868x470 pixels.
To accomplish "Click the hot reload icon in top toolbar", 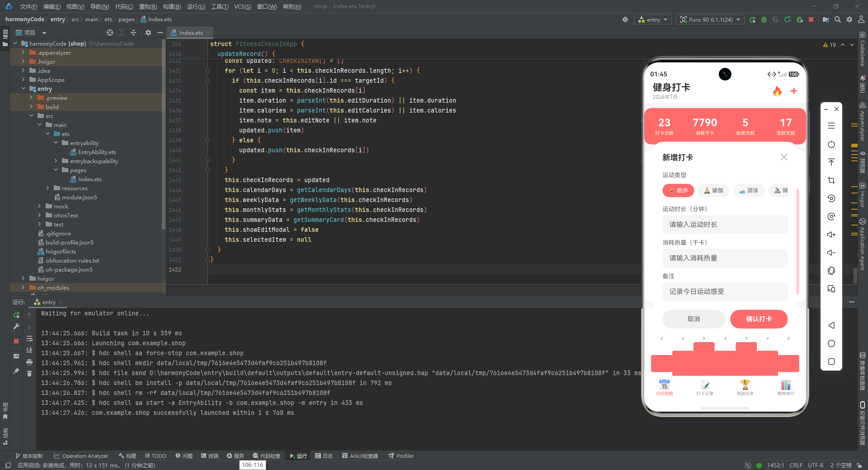I will click(x=788, y=20).
